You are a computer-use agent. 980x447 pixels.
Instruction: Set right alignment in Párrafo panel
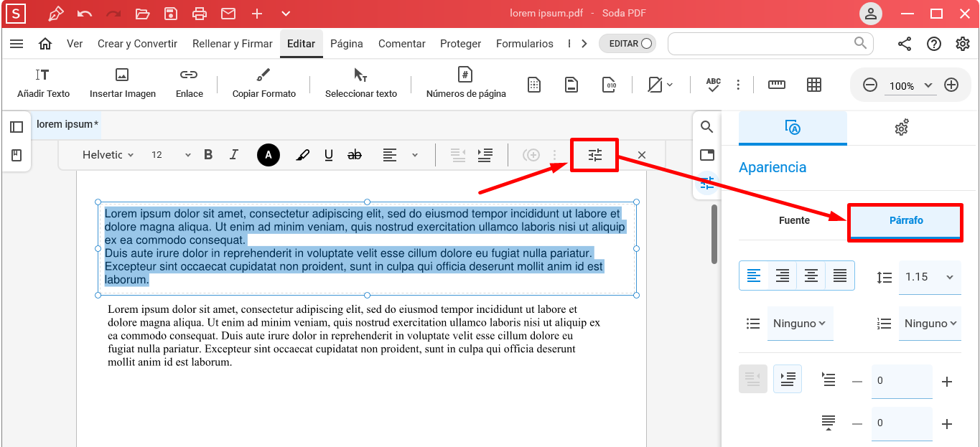783,276
